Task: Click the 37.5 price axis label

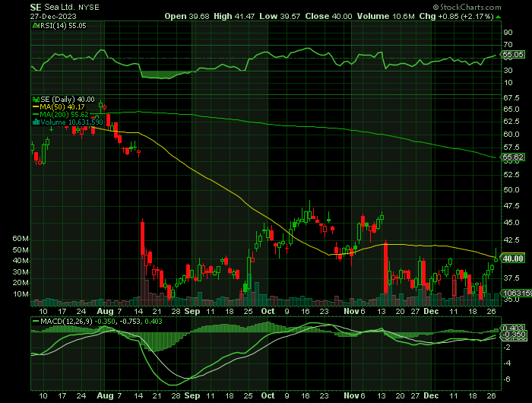Action: [x=511, y=278]
